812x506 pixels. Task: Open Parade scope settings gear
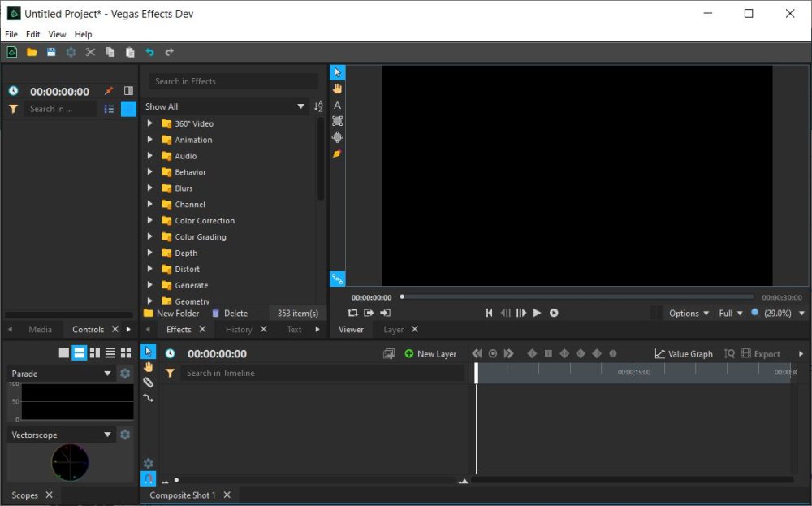point(125,374)
